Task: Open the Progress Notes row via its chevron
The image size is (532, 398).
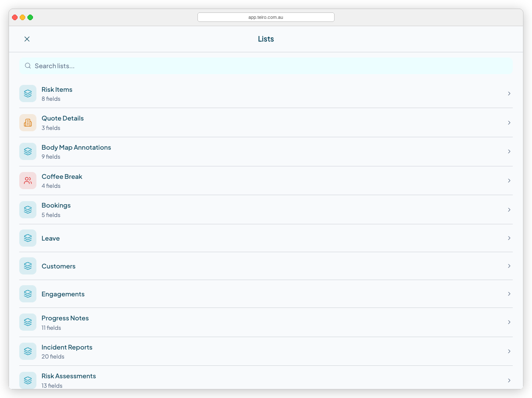Action: (x=509, y=322)
